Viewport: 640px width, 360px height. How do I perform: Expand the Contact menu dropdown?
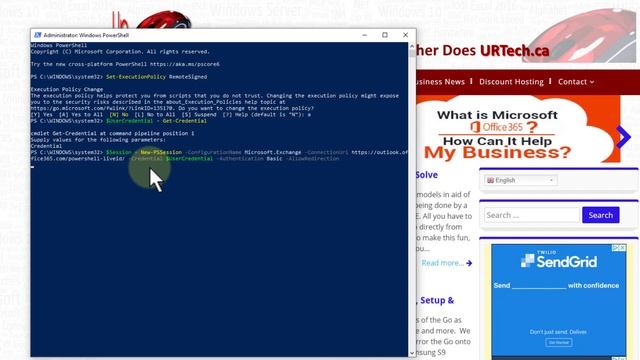click(x=576, y=82)
